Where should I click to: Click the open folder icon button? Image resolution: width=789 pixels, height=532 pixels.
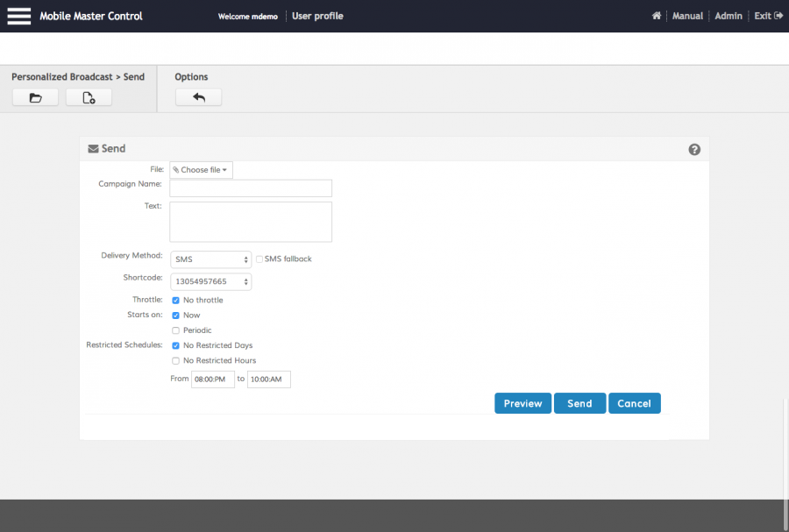(35, 97)
